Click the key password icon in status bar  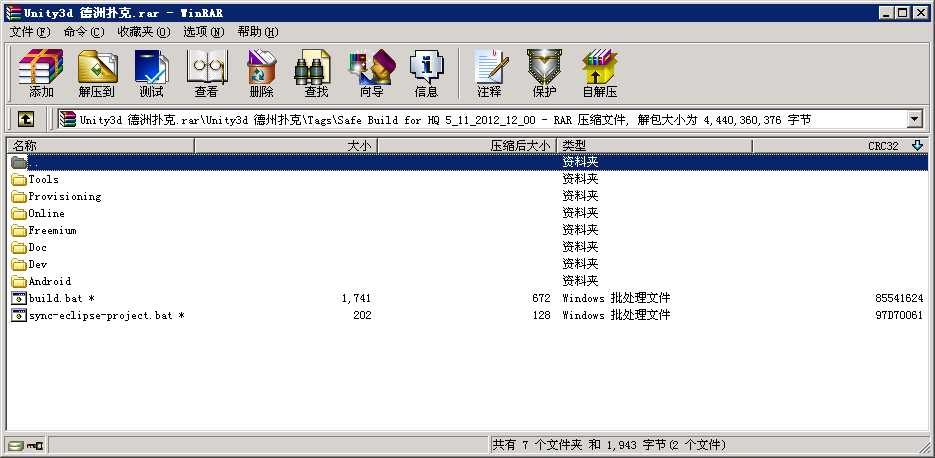click(x=35, y=445)
